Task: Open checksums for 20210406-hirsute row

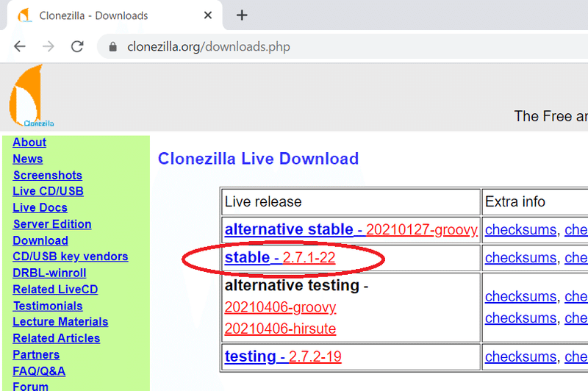Action: point(520,318)
